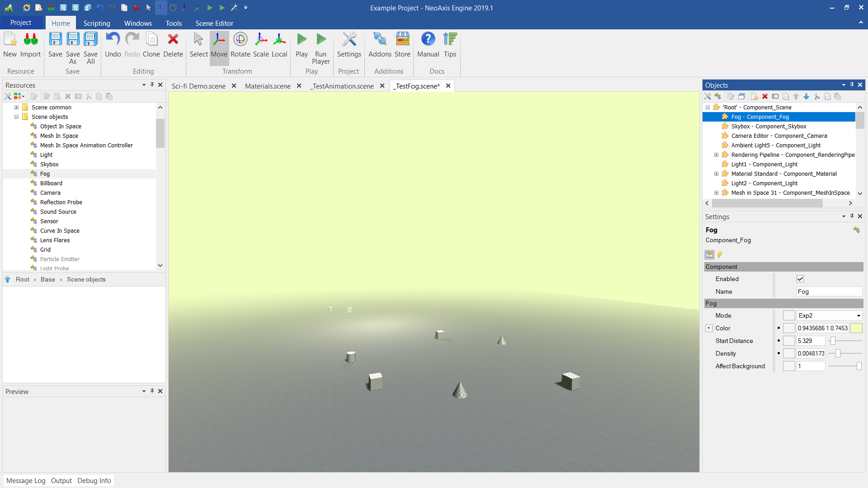Switch to the Scripting ribbon tab

96,23
